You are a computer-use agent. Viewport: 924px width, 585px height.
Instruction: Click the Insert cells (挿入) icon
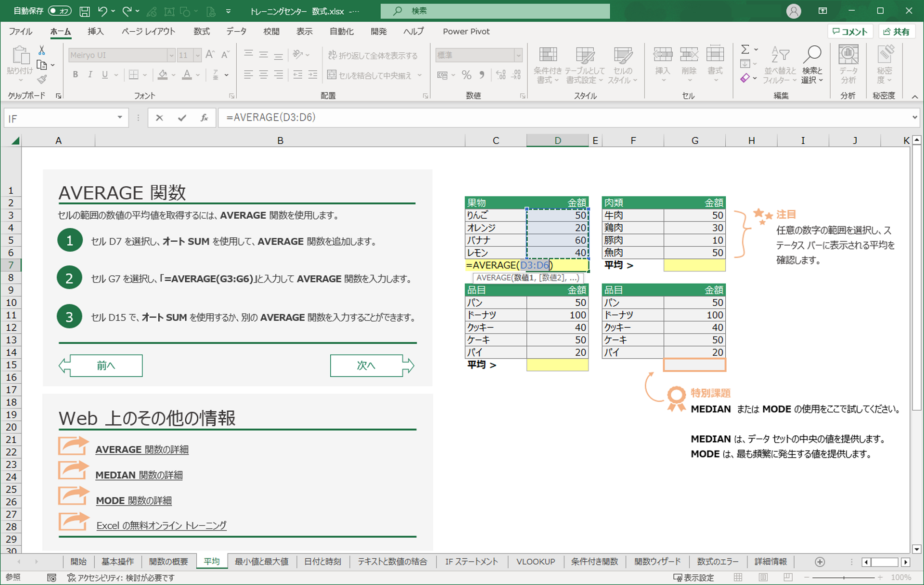pos(663,54)
